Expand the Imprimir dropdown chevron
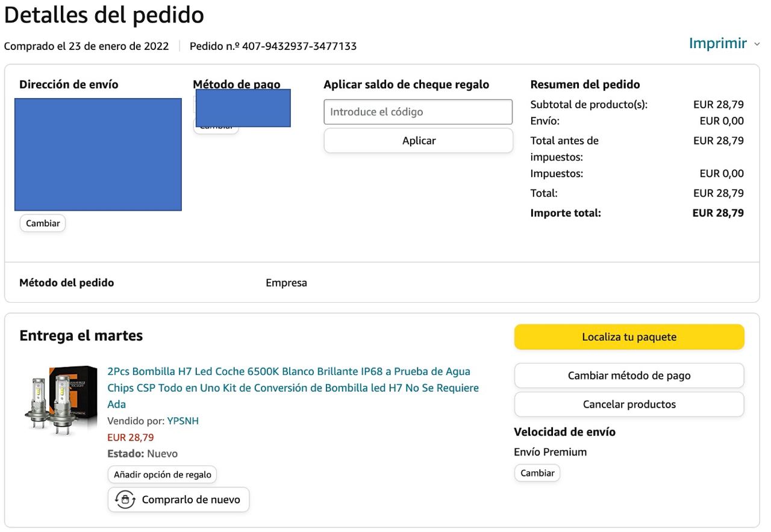The width and height of the screenshot is (771, 532). [757, 44]
